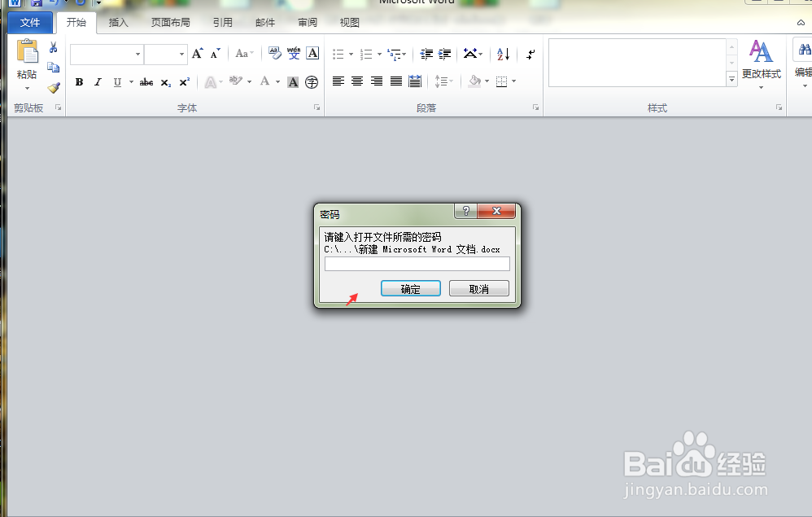Click the Sort A-Z icon
This screenshot has width=812, height=517.
tap(504, 54)
